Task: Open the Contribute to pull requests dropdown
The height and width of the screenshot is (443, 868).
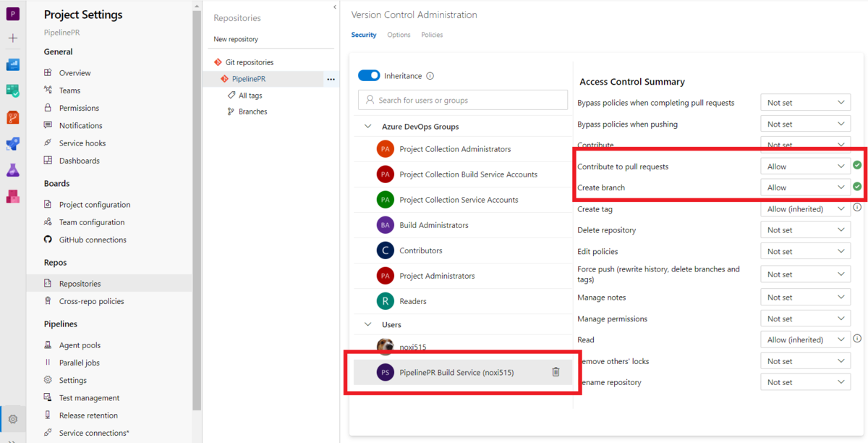Action: click(x=805, y=166)
